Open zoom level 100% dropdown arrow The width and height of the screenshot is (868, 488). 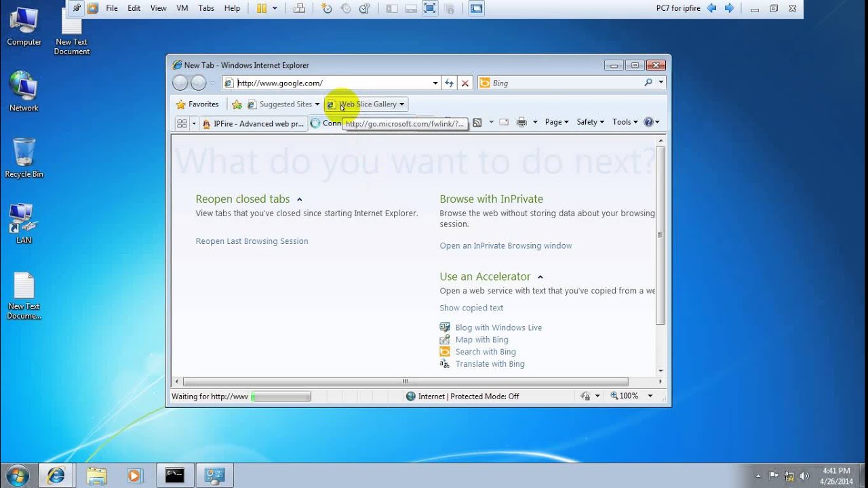pyautogui.click(x=650, y=396)
